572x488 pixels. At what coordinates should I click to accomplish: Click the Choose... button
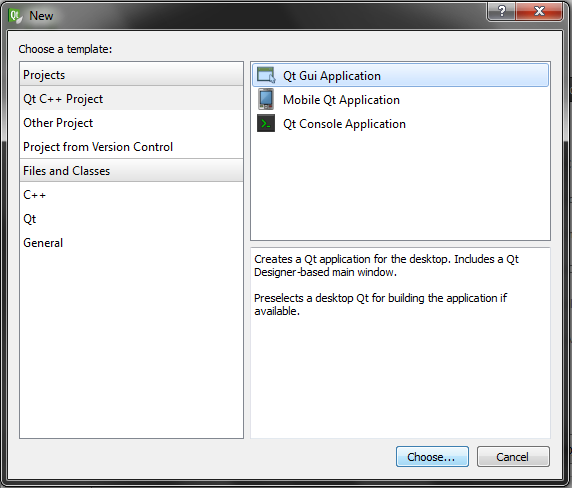point(432,457)
